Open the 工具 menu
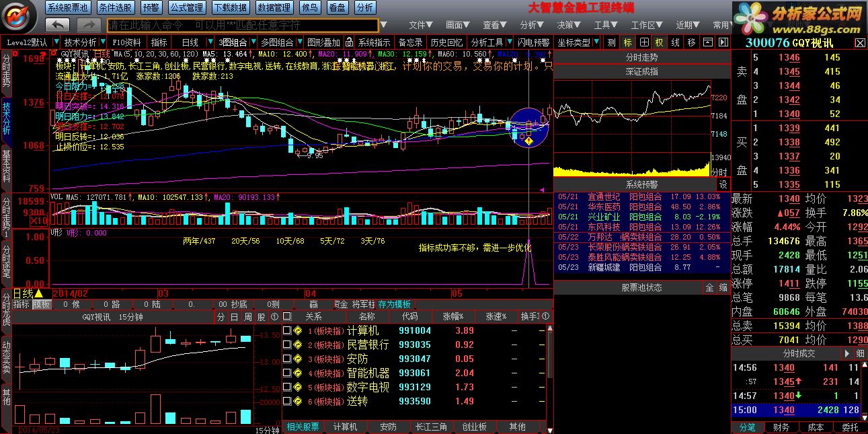Viewport: 868px width, 434px height. 606,25
